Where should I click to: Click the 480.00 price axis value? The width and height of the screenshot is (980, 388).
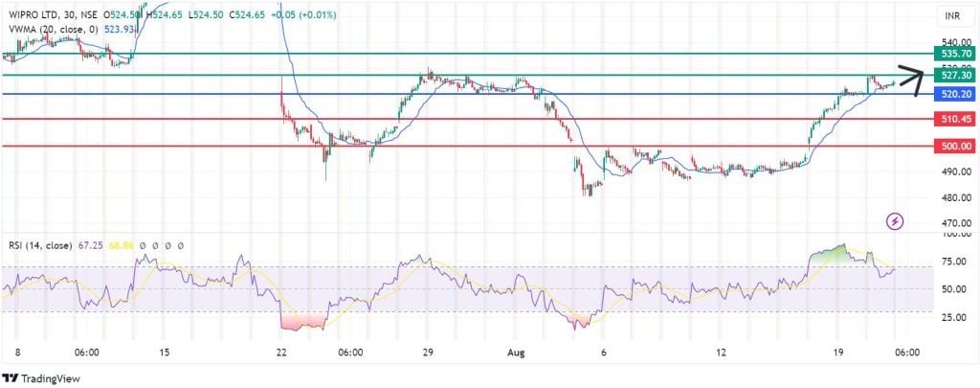[957, 197]
